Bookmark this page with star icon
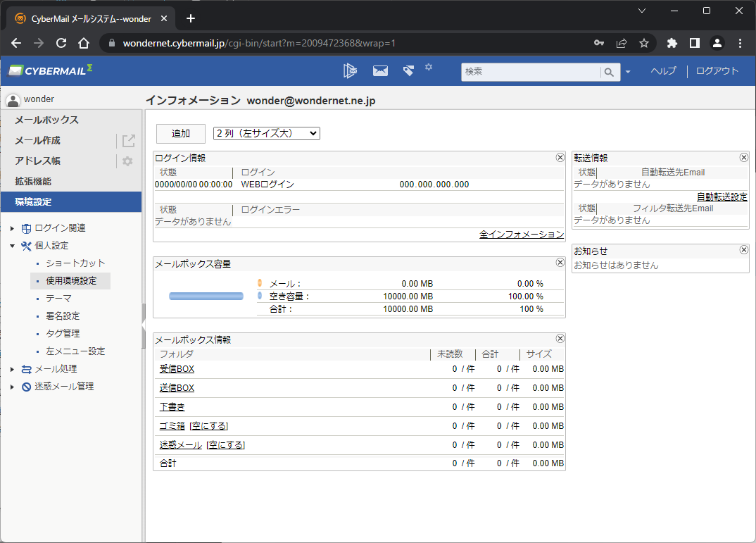The image size is (756, 543). 643,43
